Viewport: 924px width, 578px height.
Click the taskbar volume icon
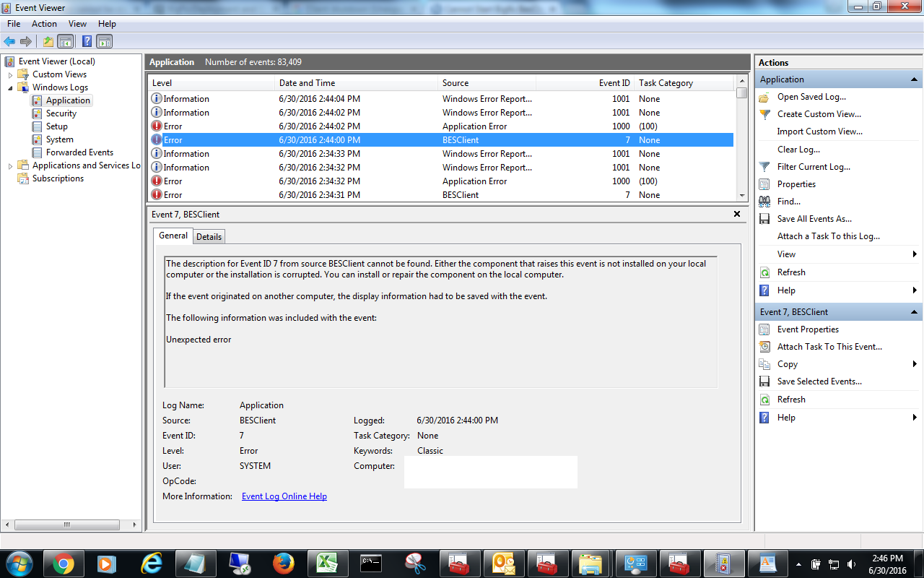[x=851, y=564]
